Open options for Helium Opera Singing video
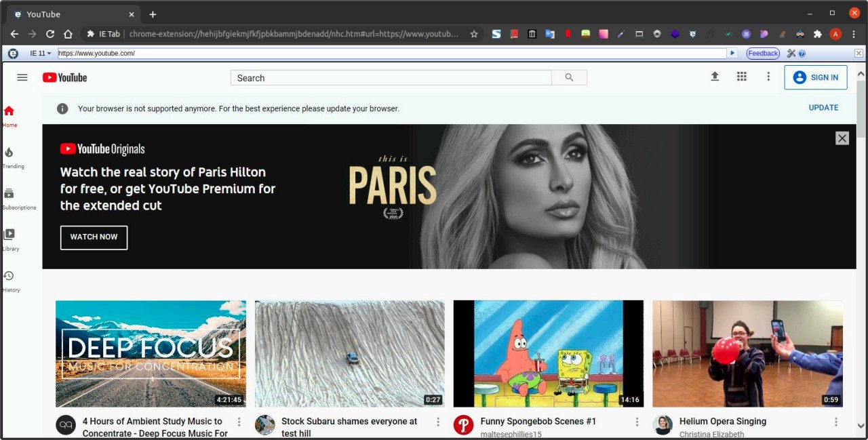The image size is (868, 440). (836, 422)
